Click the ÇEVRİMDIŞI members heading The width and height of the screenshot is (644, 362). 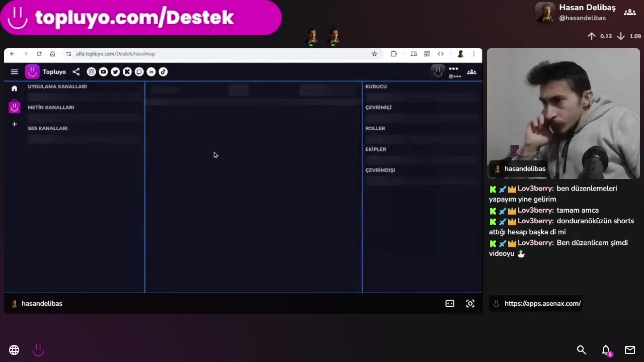point(380,170)
